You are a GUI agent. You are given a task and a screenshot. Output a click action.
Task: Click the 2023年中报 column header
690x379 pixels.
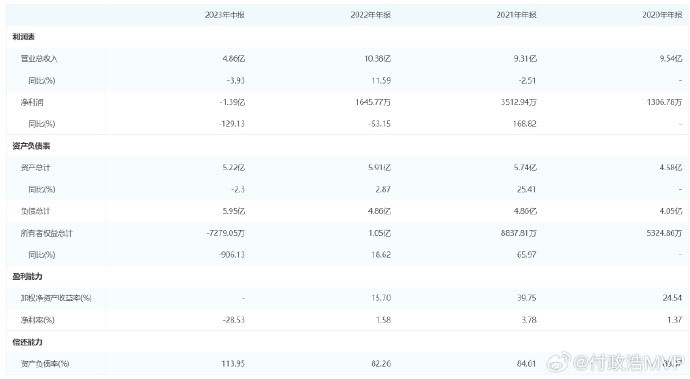pyautogui.click(x=224, y=15)
